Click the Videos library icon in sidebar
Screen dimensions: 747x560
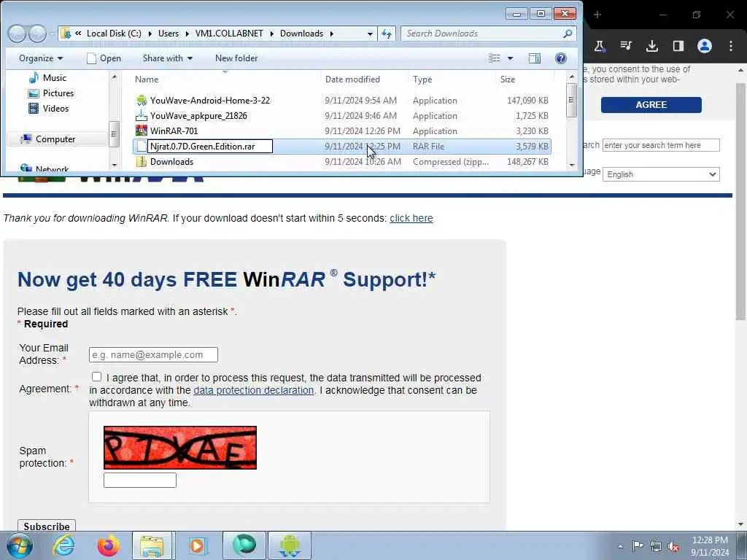pyautogui.click(x=34, y=109)
